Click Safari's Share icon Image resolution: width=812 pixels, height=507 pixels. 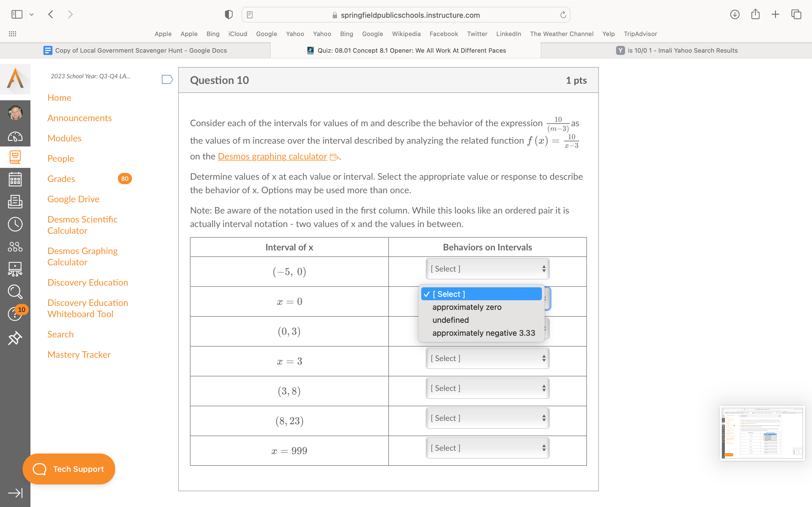pyautogui.click(x=755, y=14)
